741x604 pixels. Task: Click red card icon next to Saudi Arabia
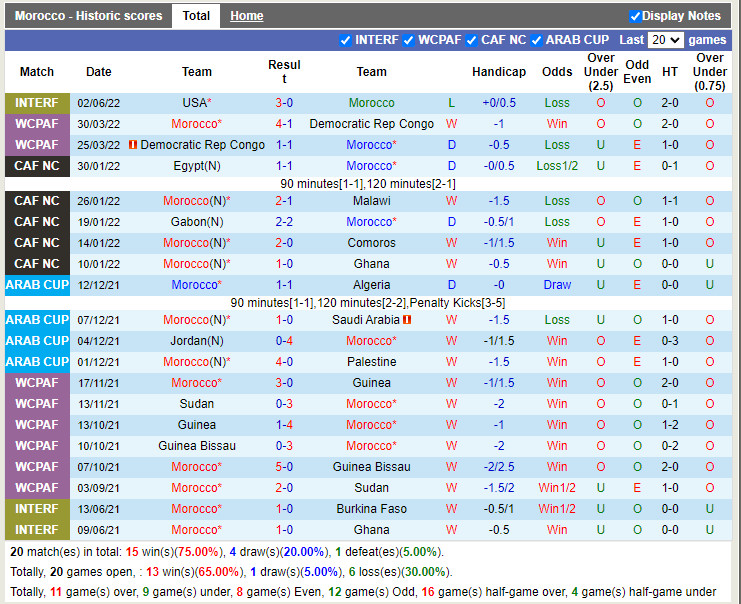tap(408, 320)
